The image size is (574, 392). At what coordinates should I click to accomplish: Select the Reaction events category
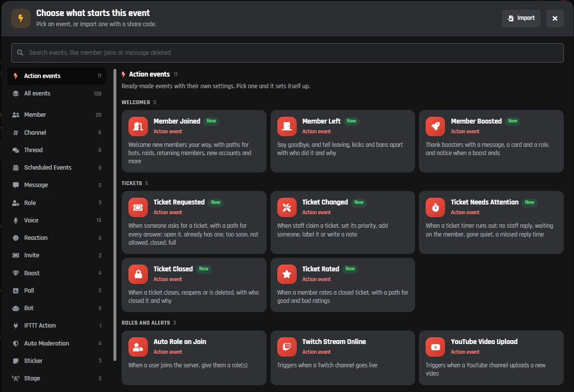[57, 237]
